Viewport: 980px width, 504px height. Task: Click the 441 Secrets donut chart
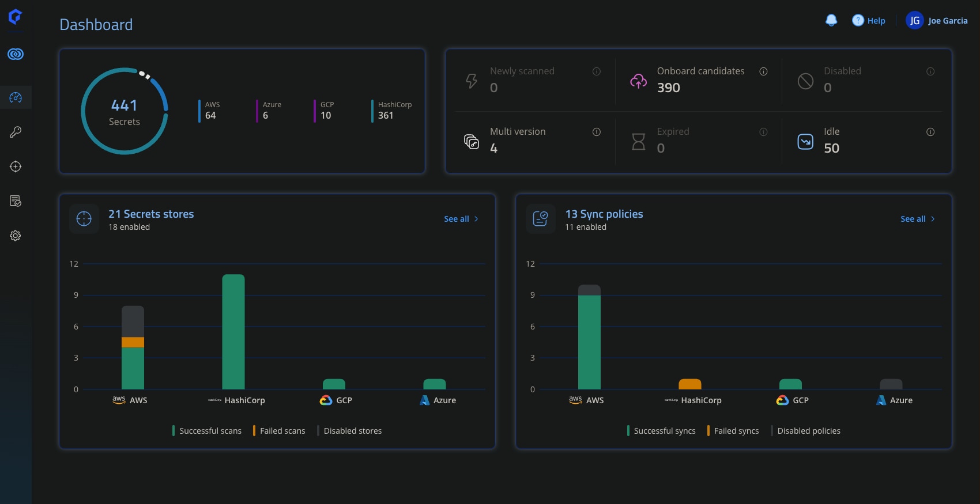point(125,111)
